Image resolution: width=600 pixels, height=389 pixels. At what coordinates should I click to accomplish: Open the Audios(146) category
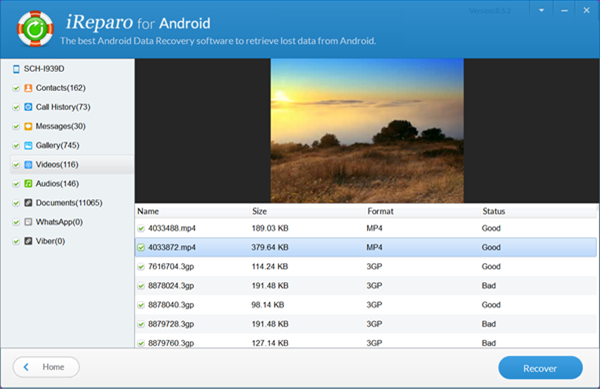tap(57, 184)
